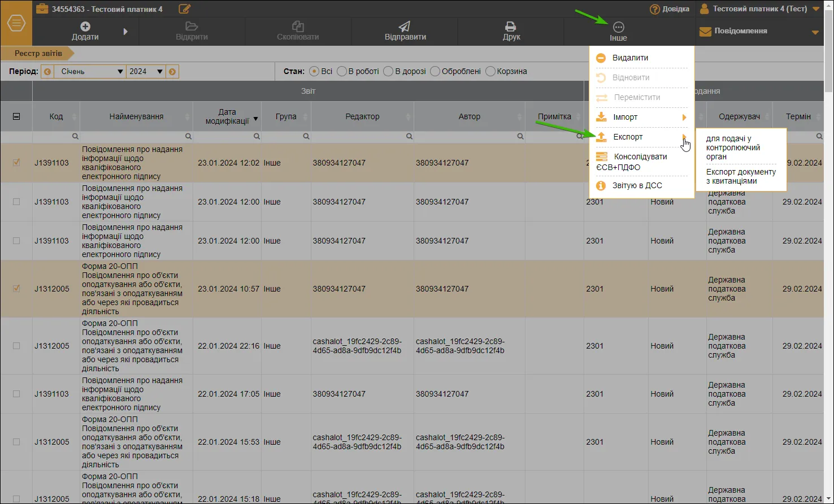
Task: Uncheck the first J1391103 row checkbox
Action: click(16, 163)
